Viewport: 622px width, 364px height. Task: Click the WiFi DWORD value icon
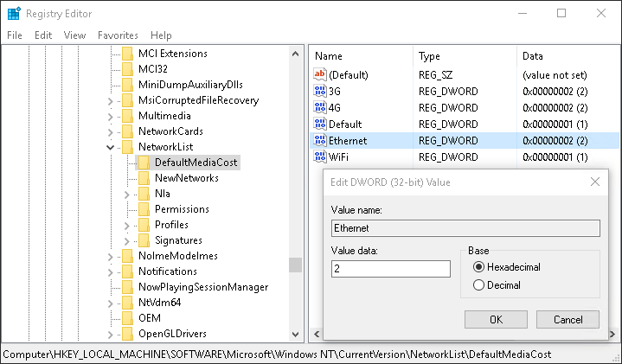point(320,156)
